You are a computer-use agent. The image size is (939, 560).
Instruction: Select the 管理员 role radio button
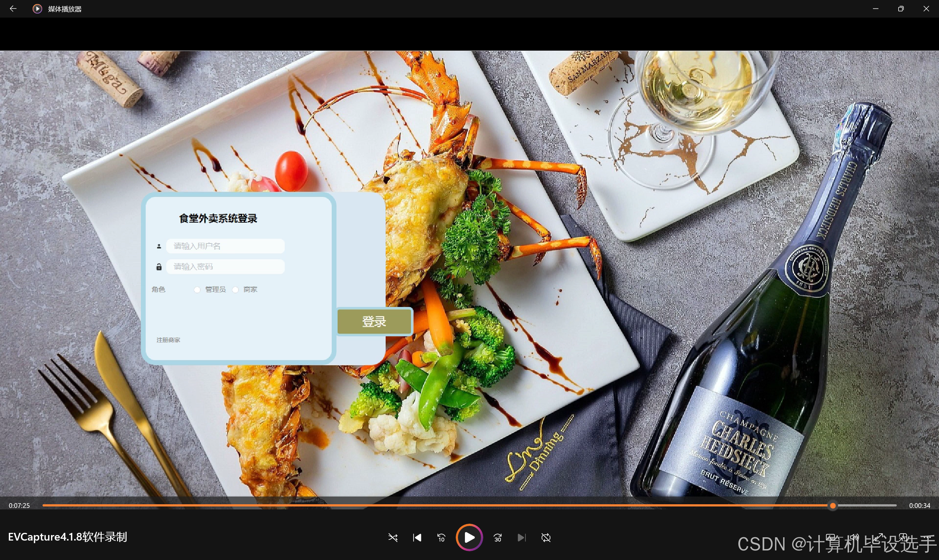click(x=197, y=290)
